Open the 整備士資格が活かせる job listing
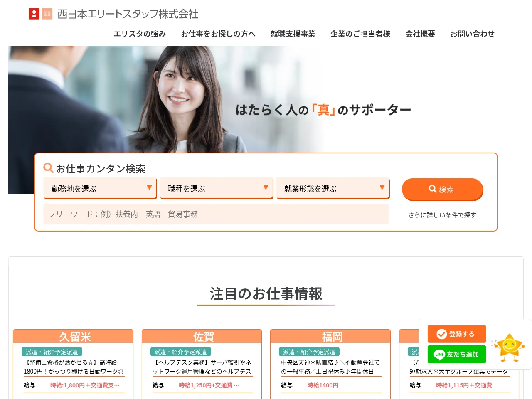Viewport: 532px width, 399px height. [74, 367]
